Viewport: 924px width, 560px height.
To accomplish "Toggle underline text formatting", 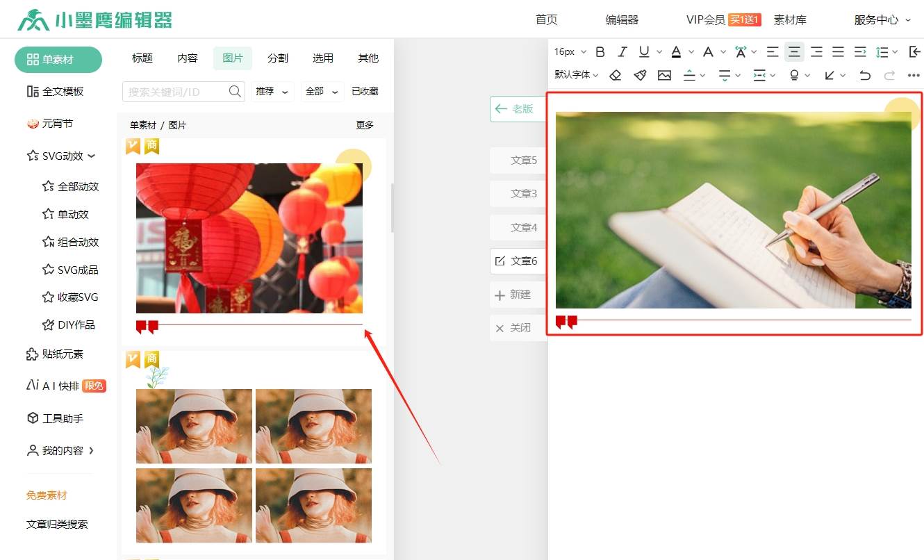I will coord(644,52).
